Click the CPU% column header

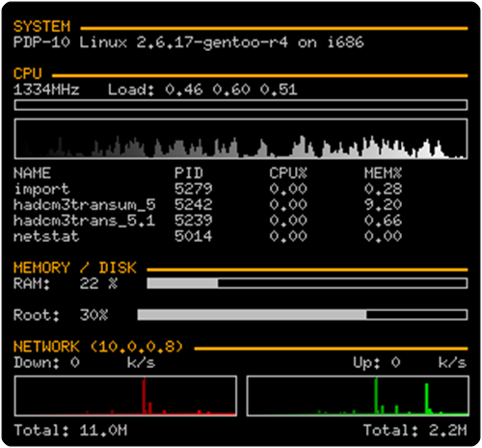(288, 173)
